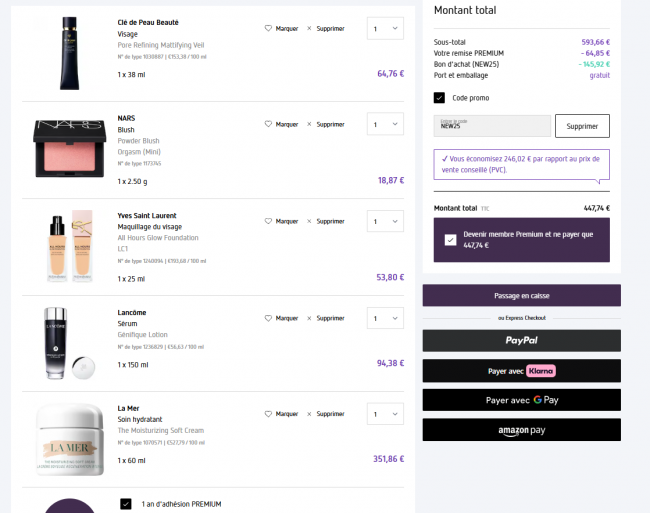Toggle Devenir membre Premium checkbox
The image size is (650, 513).
[x=450, y=240]
